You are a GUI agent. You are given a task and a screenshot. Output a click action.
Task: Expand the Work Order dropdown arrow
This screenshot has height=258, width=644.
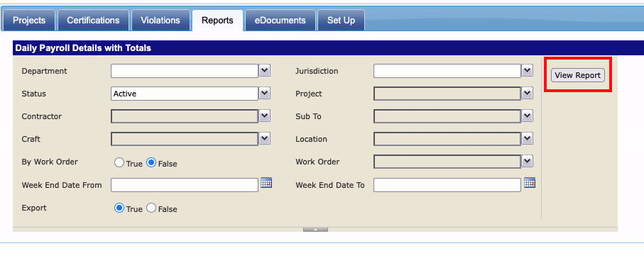(x=528, y=161)
